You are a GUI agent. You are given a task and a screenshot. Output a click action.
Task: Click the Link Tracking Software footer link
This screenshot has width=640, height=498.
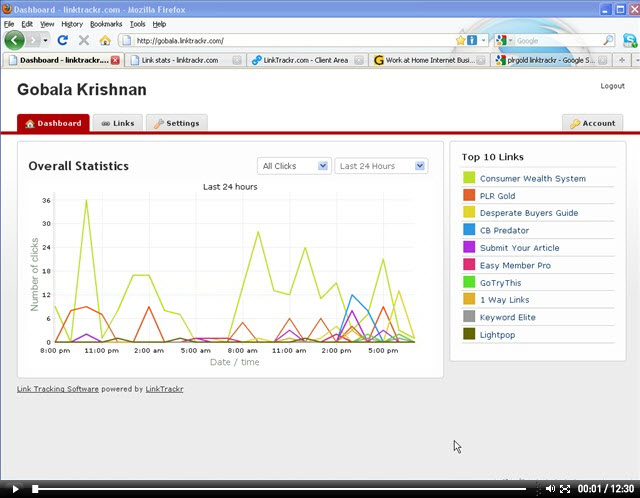(x=58, y=389)
